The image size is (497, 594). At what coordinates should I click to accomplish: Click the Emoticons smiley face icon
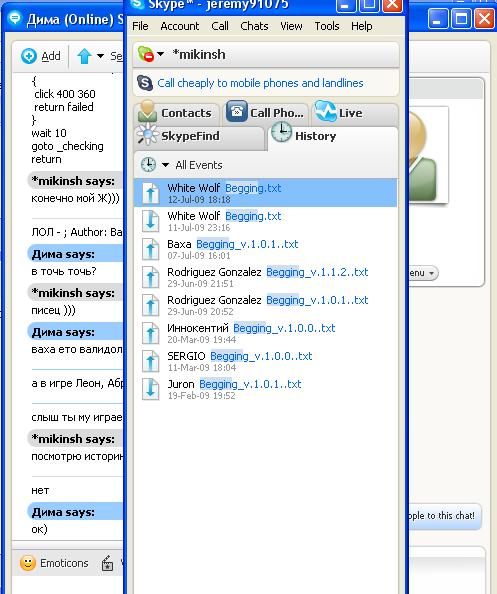pos(28,563)
